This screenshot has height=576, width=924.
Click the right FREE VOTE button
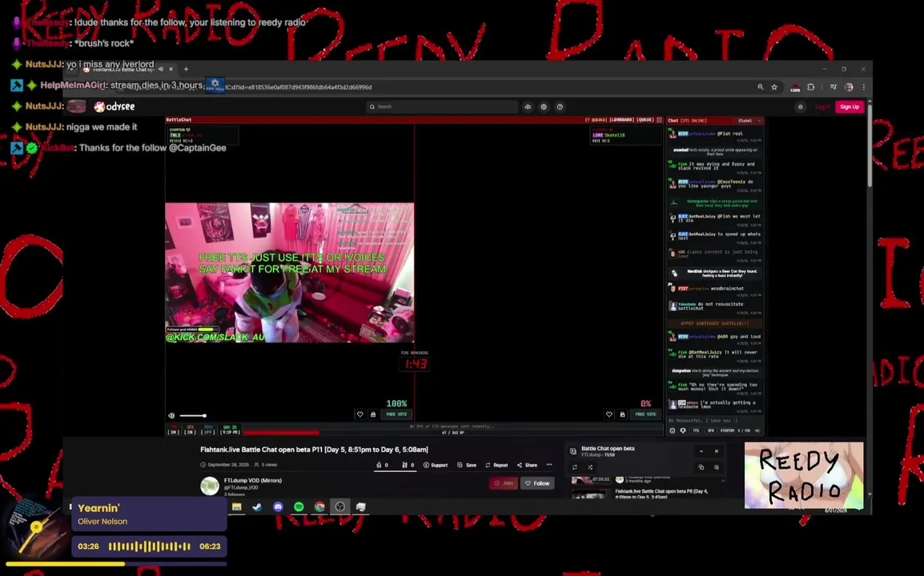point(646,414)
